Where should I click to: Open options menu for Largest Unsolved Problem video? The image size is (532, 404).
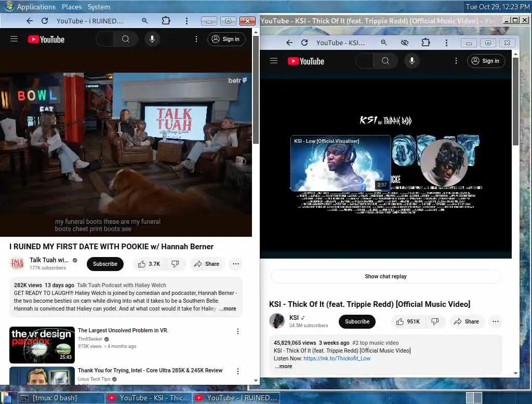pyautogui.click(x=238, y=331)
